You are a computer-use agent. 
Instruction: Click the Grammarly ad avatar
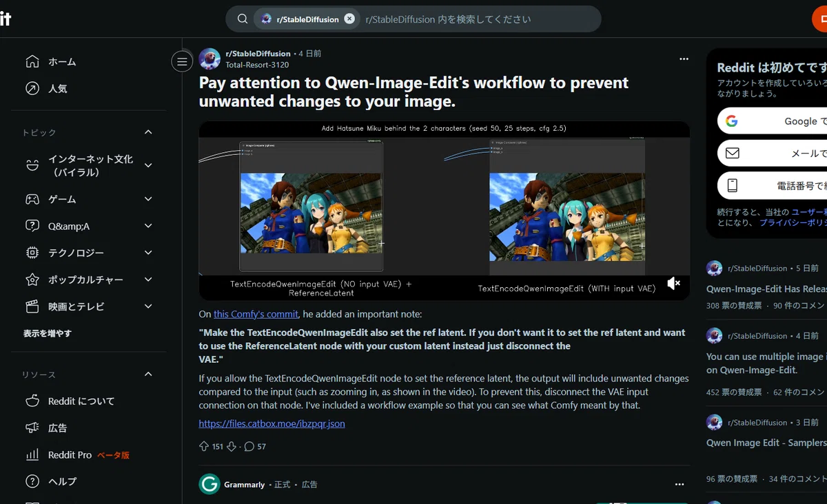(210, 484)
